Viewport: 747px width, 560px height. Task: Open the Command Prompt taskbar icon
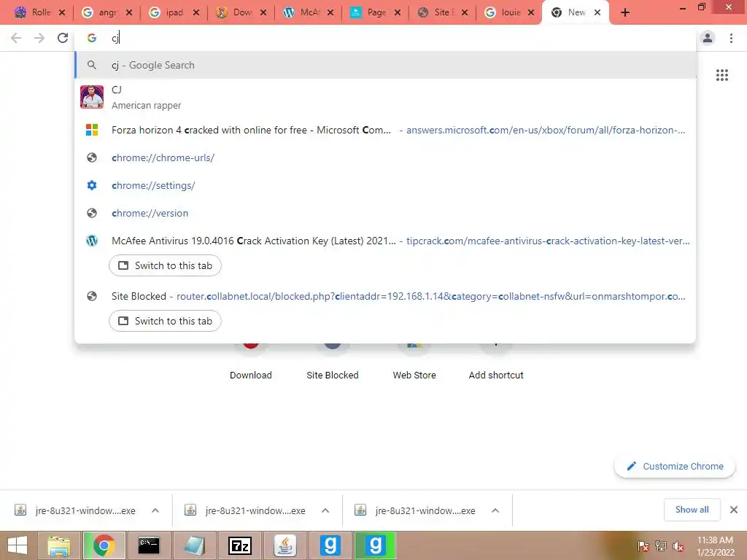149,545
